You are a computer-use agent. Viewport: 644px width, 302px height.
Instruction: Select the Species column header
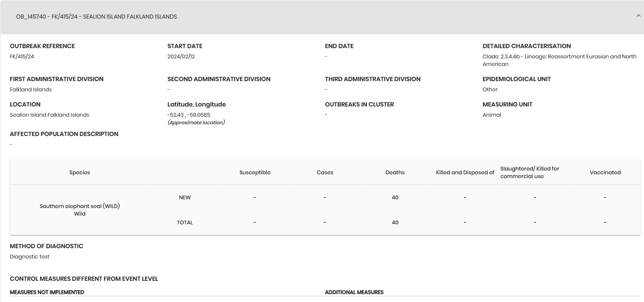tap(80, 172)
